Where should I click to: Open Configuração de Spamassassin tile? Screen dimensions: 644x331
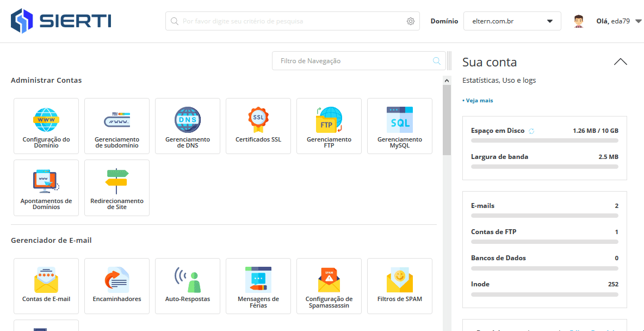pos(329,286)
